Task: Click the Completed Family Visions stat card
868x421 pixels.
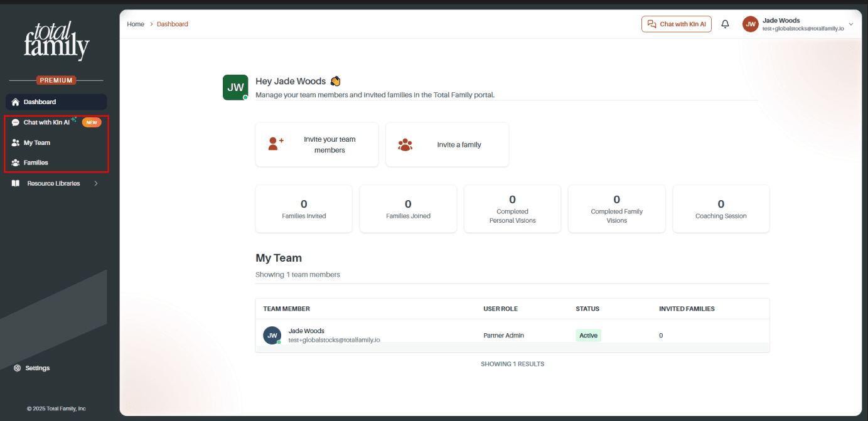Action: coord(616,209)
